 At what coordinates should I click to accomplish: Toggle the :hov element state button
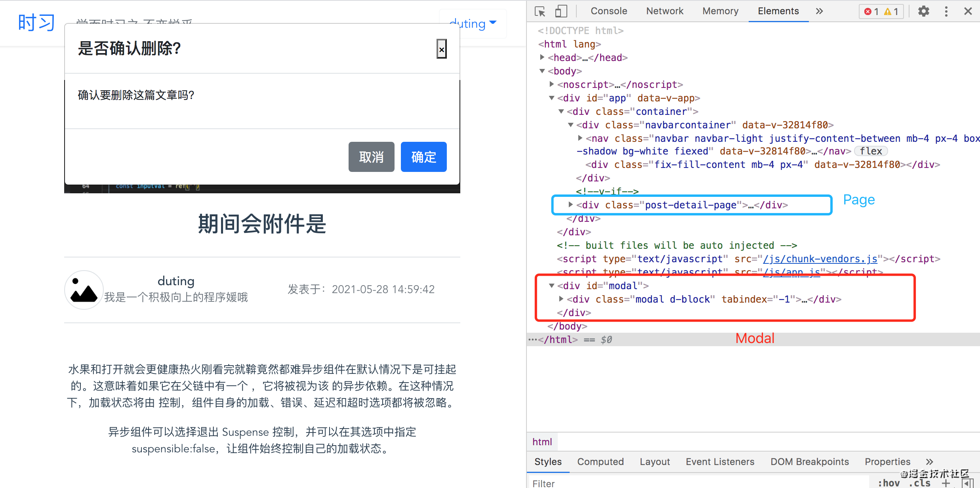tap(889, 483)
